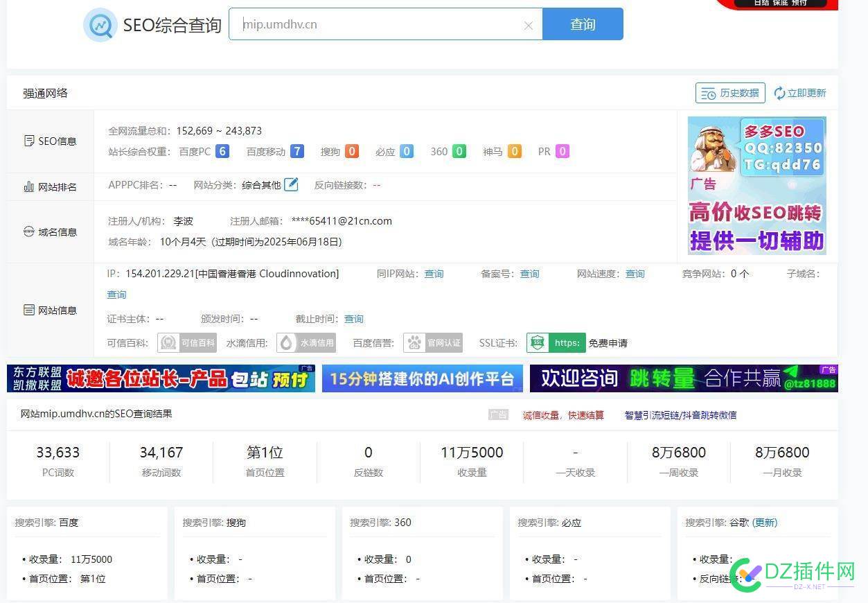This screenshot has height=603, width=868.
Task: Click the 综合其他 category text
Action: (x=261, y=185)
